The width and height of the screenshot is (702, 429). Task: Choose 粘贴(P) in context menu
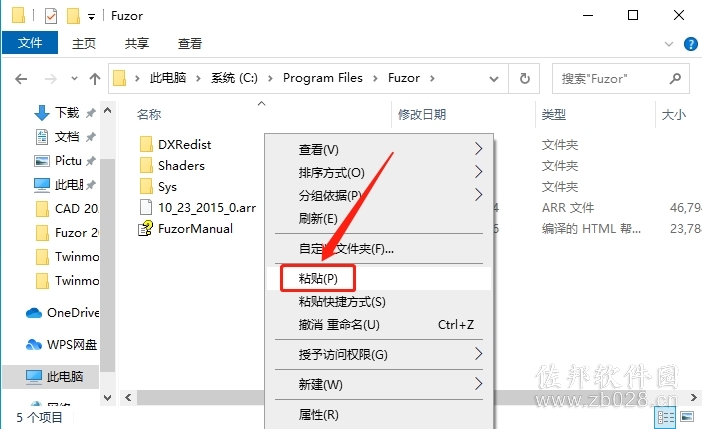click(379, 279)
